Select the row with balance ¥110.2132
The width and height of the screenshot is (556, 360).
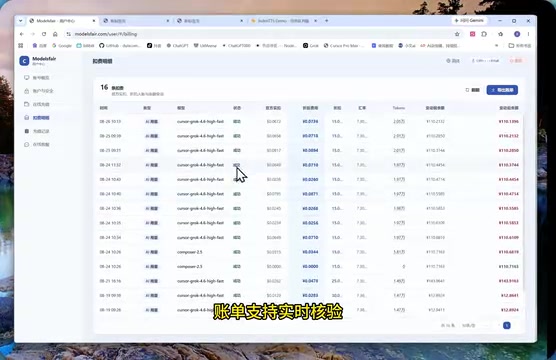[x=309, y=136]
